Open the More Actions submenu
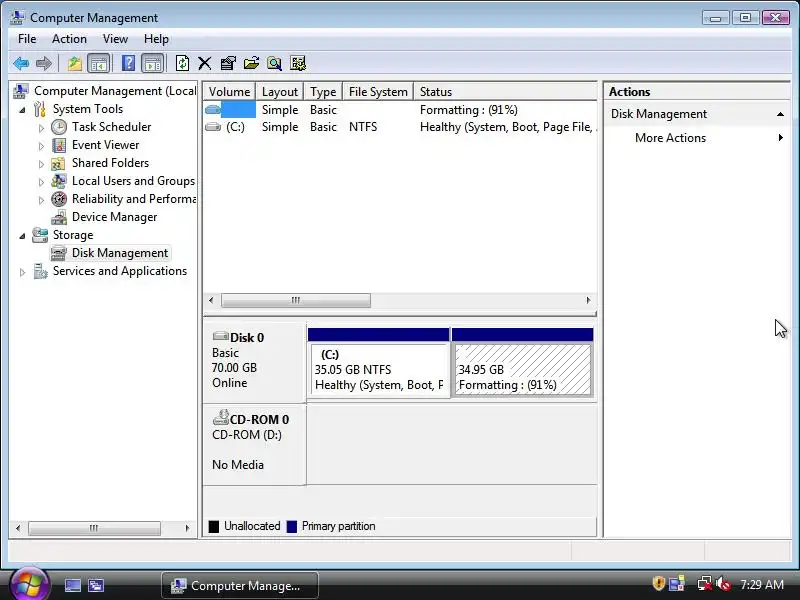The image size is (800, 600). coord(670,138)
